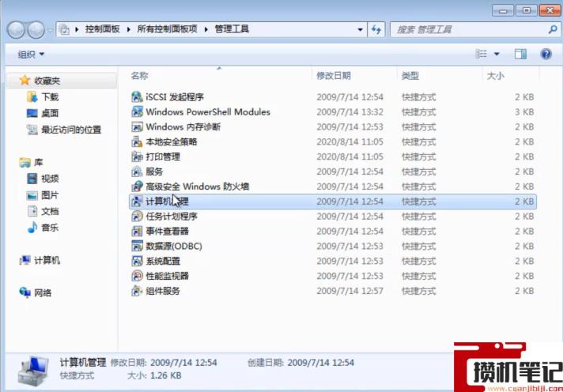Screen dimensions: 563x392
Task: Select 下载 in the favorites sidebar
Action: [x=50, y=97]
